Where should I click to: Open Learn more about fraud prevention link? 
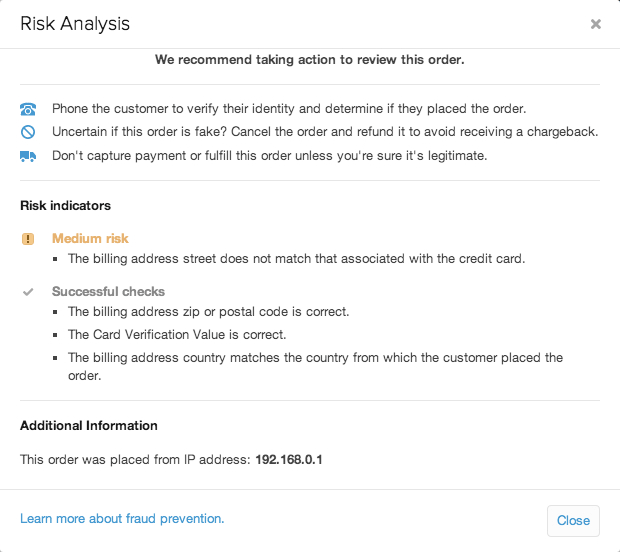tap(122, 519)
